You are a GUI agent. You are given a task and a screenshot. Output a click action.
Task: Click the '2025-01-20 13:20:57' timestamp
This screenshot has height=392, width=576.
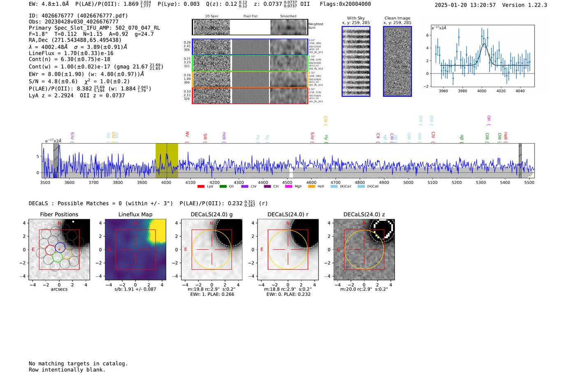(465, 5)
